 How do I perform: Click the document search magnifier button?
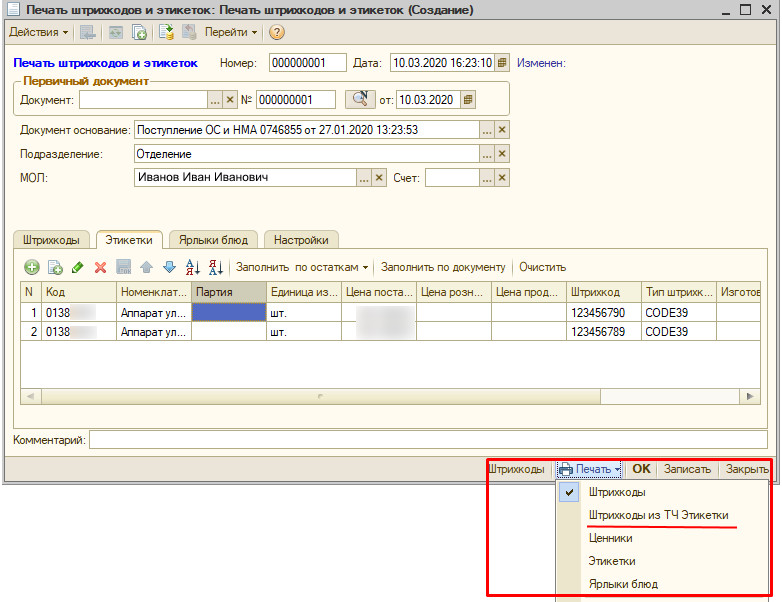click(x=358, y=99)
